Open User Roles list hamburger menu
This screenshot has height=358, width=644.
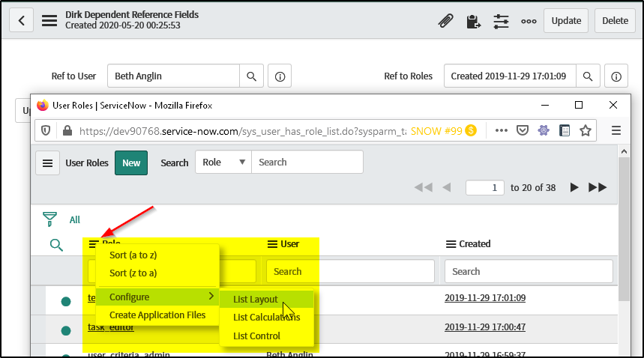point(48,163)
